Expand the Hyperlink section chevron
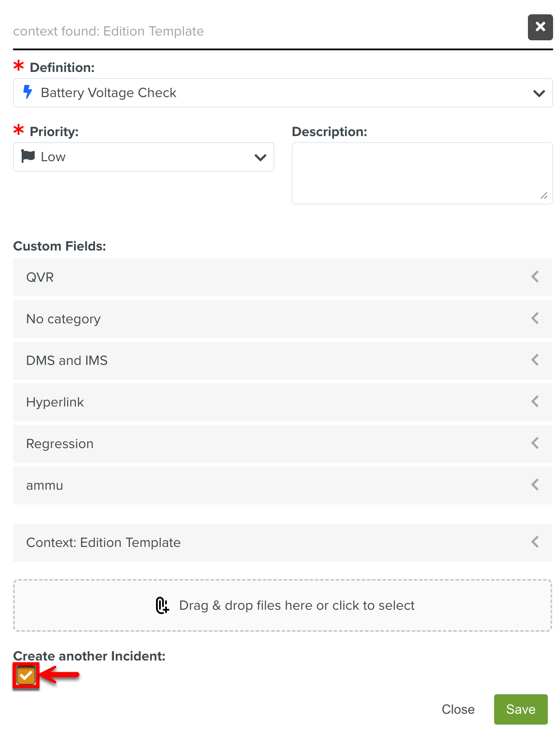This screenshot has height=748, width=560. tap(535, 402)
